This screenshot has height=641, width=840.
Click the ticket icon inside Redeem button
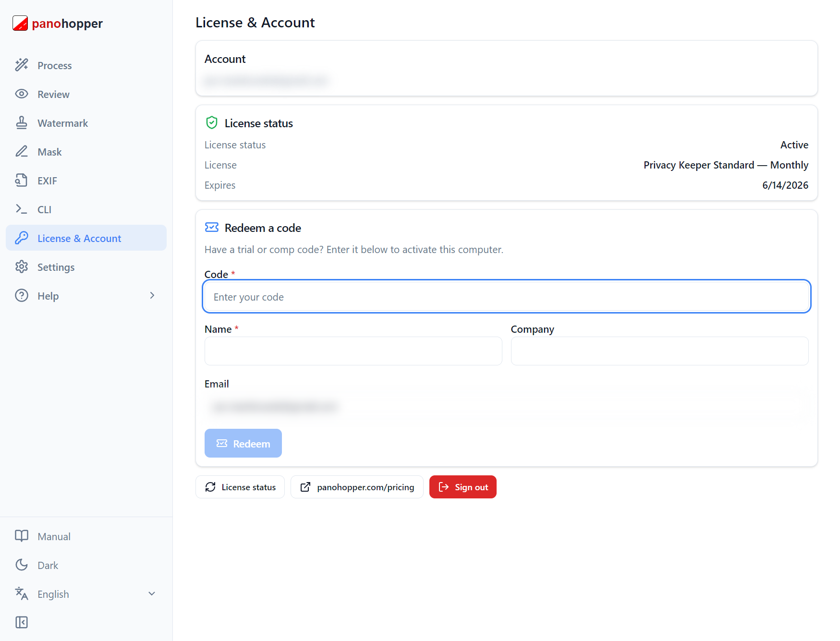pos(222,443)
